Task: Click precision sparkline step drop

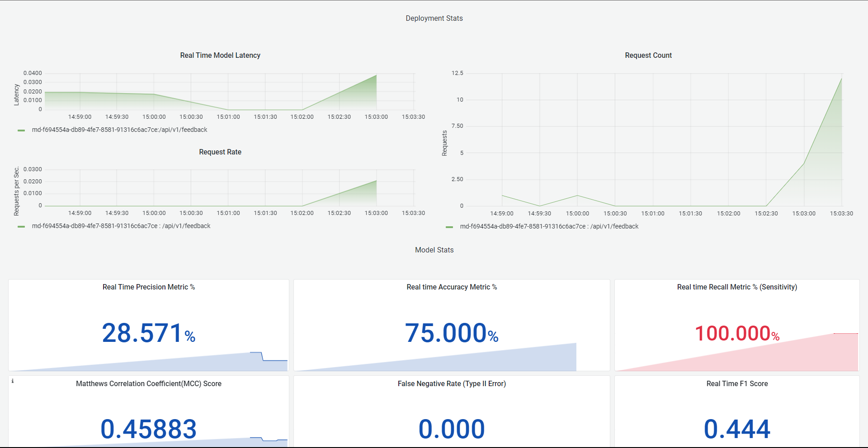Action: point(262,356)
